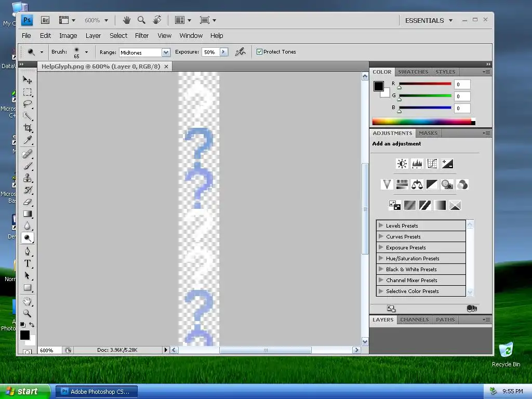Select the Path Selection tool
The image size is (532, 399).
pyautogui.click(x=27, y=275)
